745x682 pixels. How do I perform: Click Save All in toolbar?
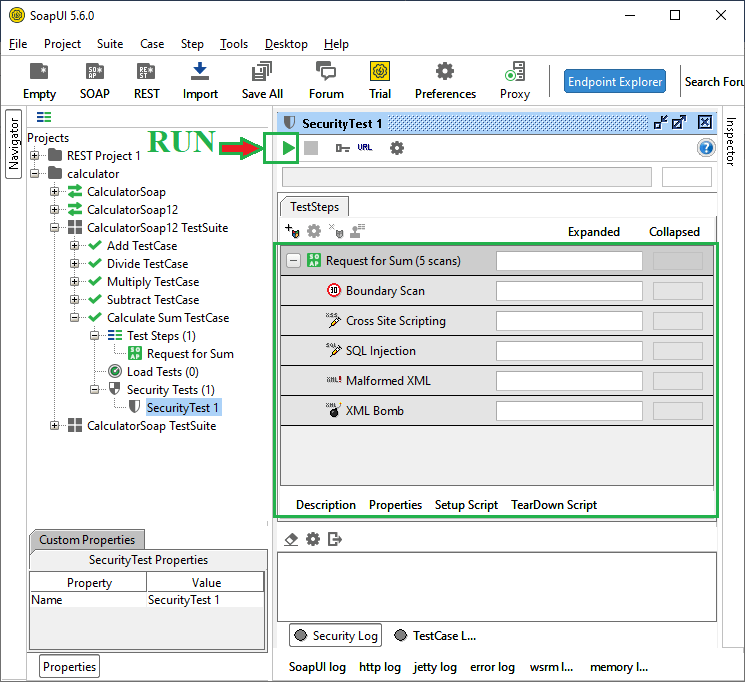click(x=262, y=81)
